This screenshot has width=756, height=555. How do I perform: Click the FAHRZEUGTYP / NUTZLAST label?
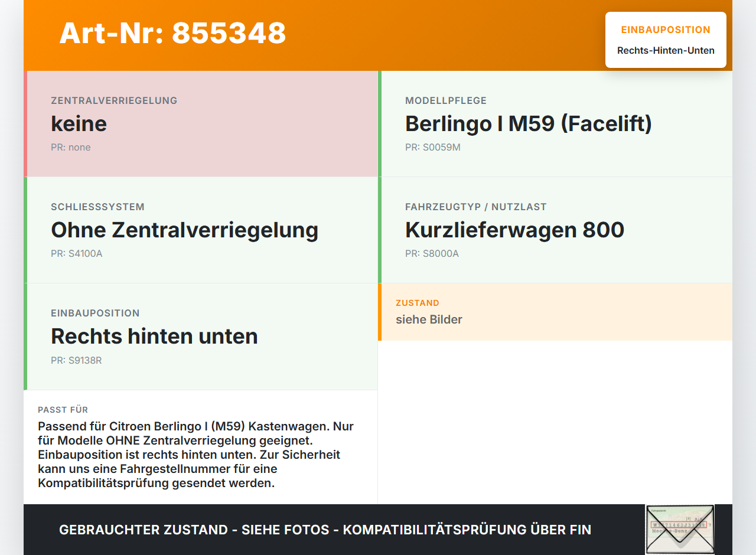click(x=476, y=207)
